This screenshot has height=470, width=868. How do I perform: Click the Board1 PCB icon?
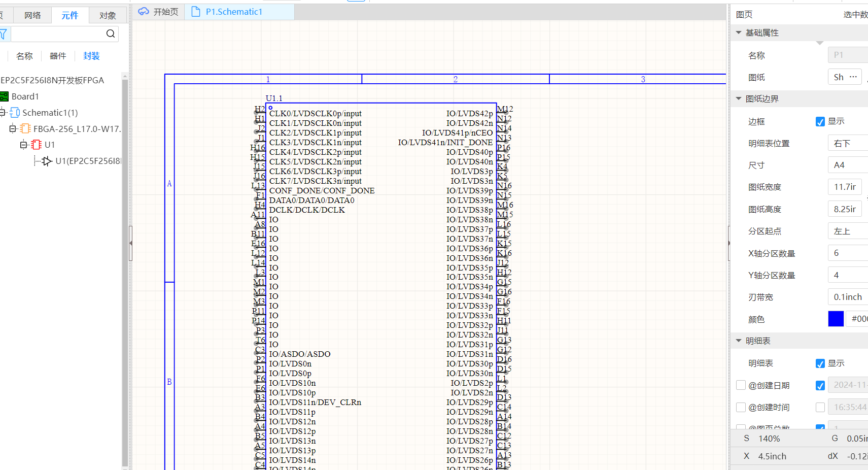[x=5, y=96]
